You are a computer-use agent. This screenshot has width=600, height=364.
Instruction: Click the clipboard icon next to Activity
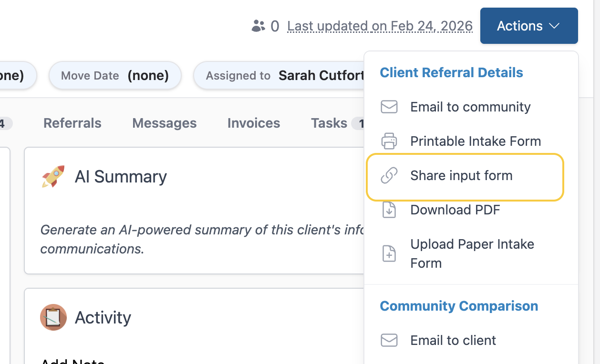coord(53,317)
